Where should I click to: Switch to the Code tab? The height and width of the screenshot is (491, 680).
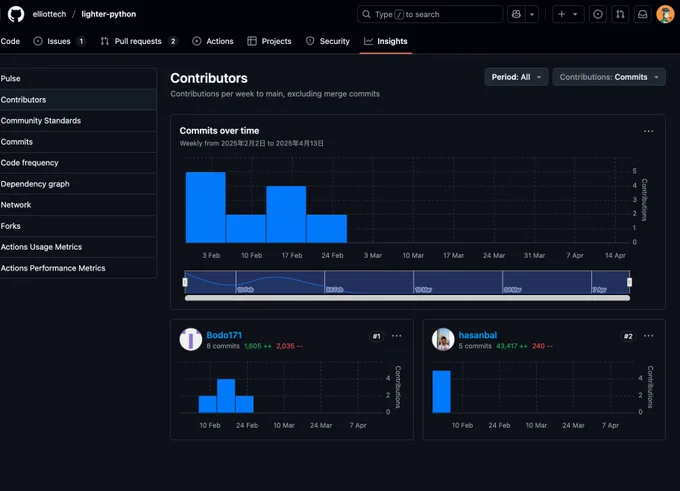pos(10,41)
